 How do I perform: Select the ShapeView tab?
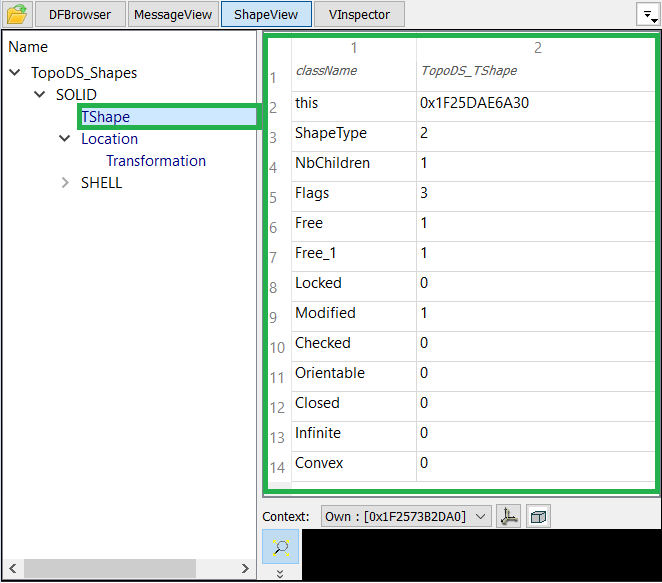(265, 14)
